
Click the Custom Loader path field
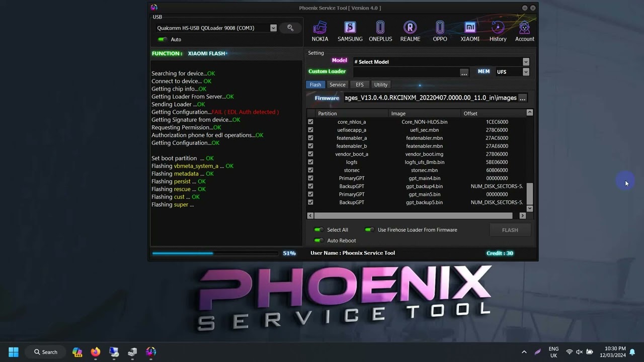pos(406,72)
